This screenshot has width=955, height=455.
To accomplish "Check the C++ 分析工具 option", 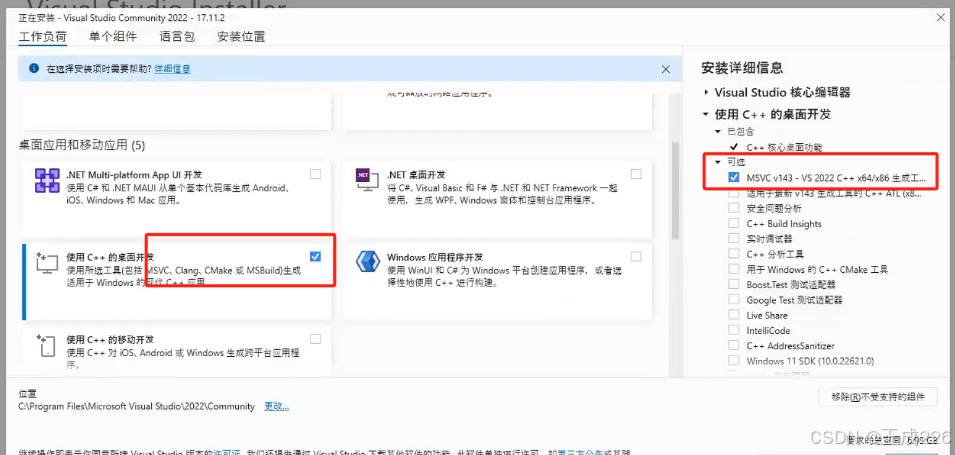I will point(734,254).
